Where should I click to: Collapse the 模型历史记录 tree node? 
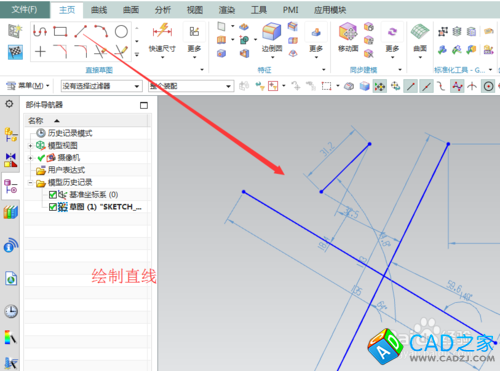click(30, 183)
